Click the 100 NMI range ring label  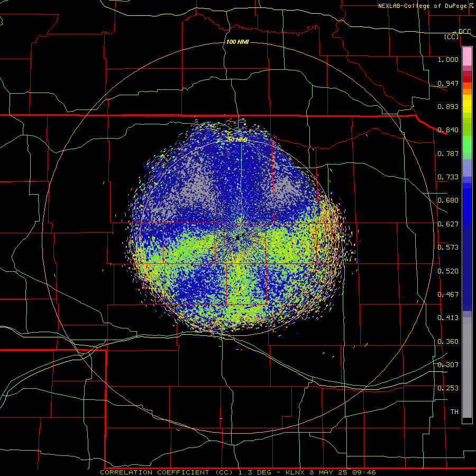coord(237,42)
